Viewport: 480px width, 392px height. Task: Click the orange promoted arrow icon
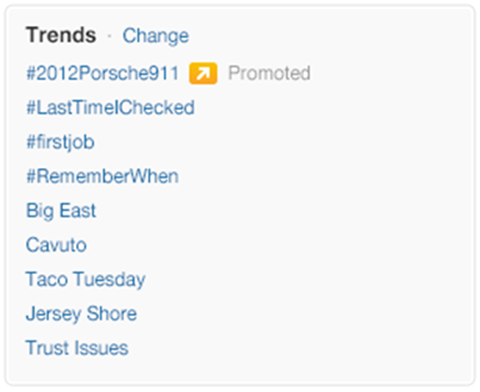click(x=203, y=73)
